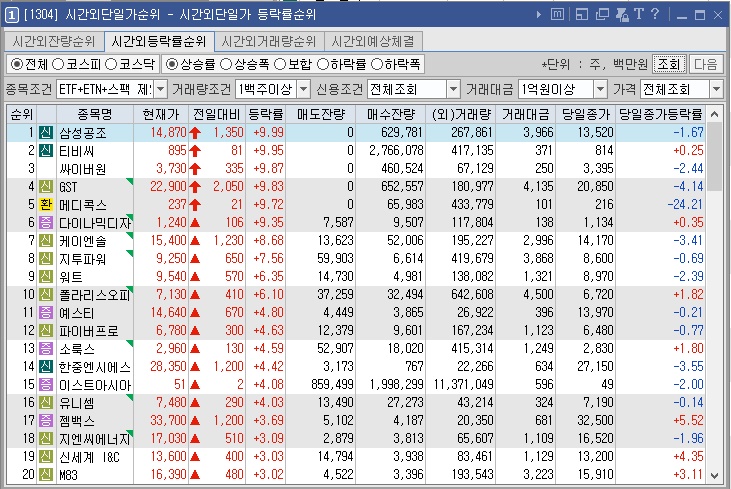Select the 하락폭 radio button
Viewport: 731px width, 489px height.
click(x=377, y=64)
